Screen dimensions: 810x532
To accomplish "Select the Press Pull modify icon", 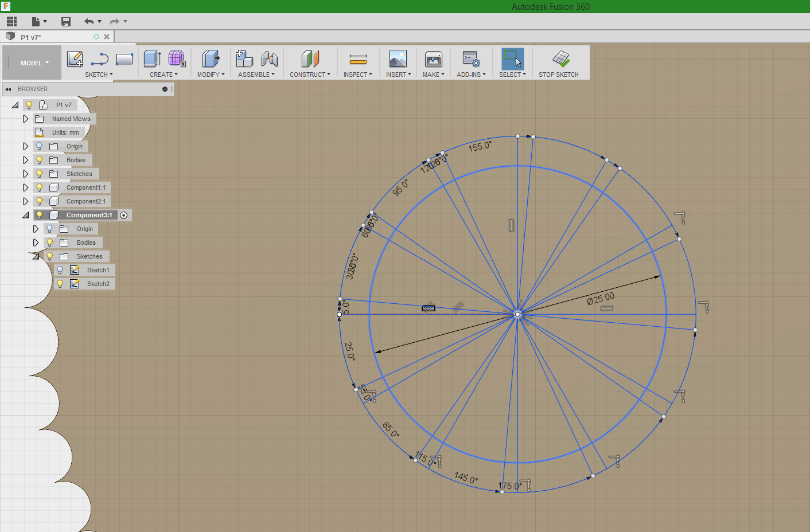I will (x=211, y=58).
